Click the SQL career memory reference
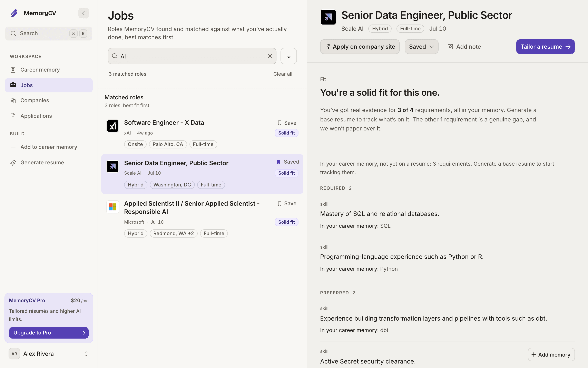Image resolution: width=588 pixels, height=368 pixels. (385, 226)
